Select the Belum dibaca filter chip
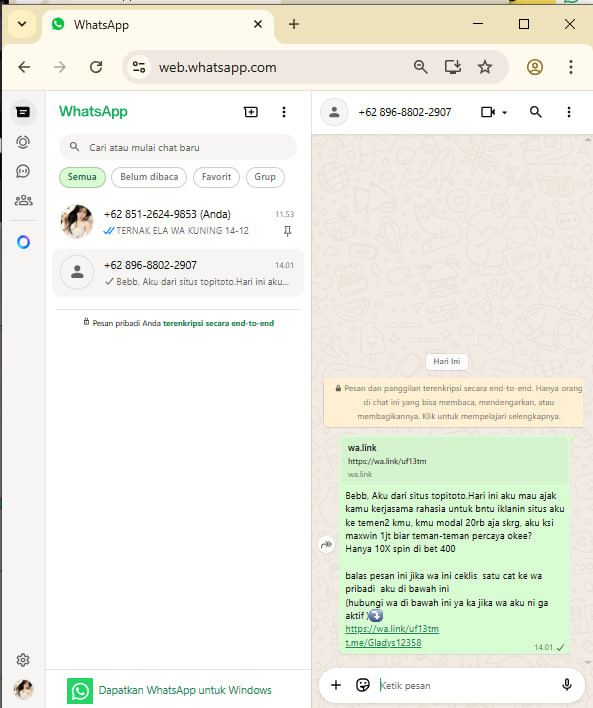Screen dimensions: 593x708 [x=149, y=177]
